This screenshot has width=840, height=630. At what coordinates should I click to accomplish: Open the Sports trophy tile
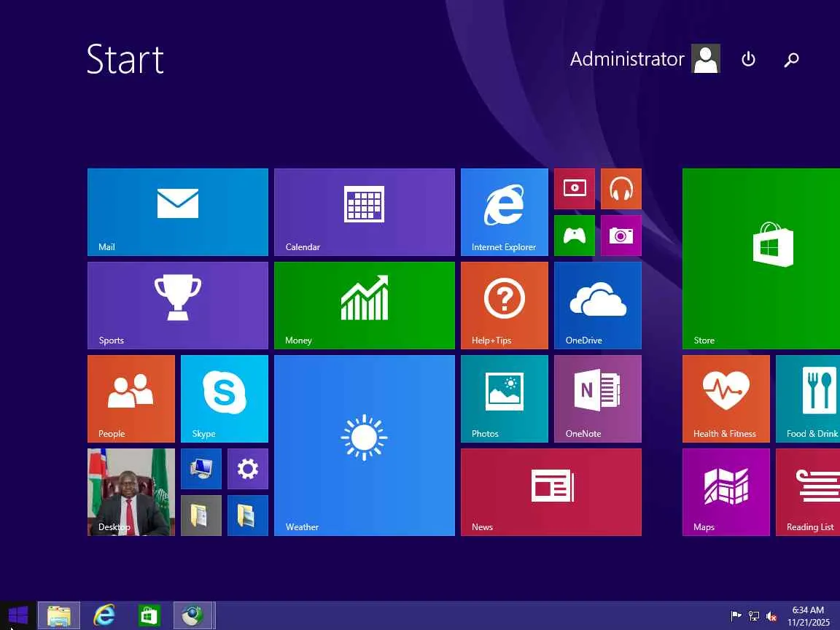coord(178,306)
